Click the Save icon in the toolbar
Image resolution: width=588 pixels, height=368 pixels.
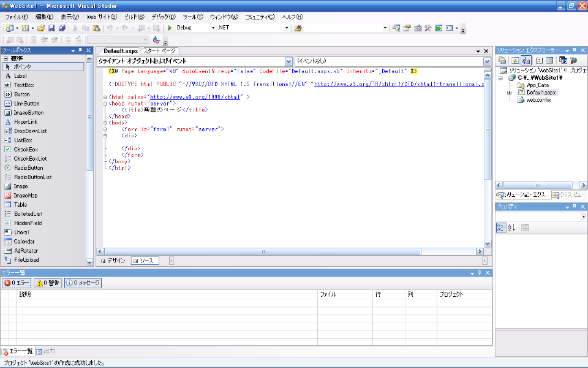coord(51,28)
